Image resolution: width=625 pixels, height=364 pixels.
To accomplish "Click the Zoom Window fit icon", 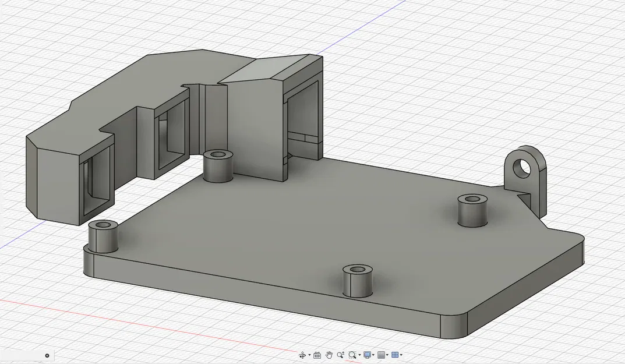I will pos(352,355).
